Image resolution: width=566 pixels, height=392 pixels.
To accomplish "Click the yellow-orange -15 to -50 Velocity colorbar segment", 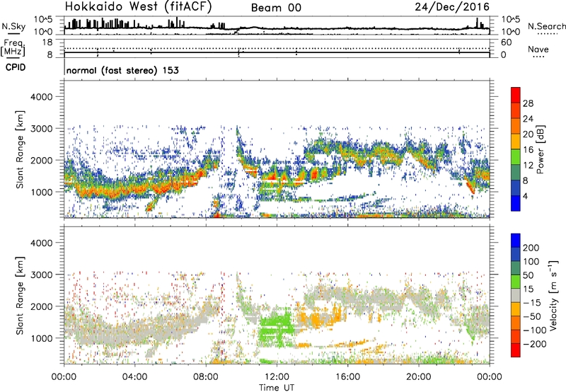I will click(x=516, y=309).
